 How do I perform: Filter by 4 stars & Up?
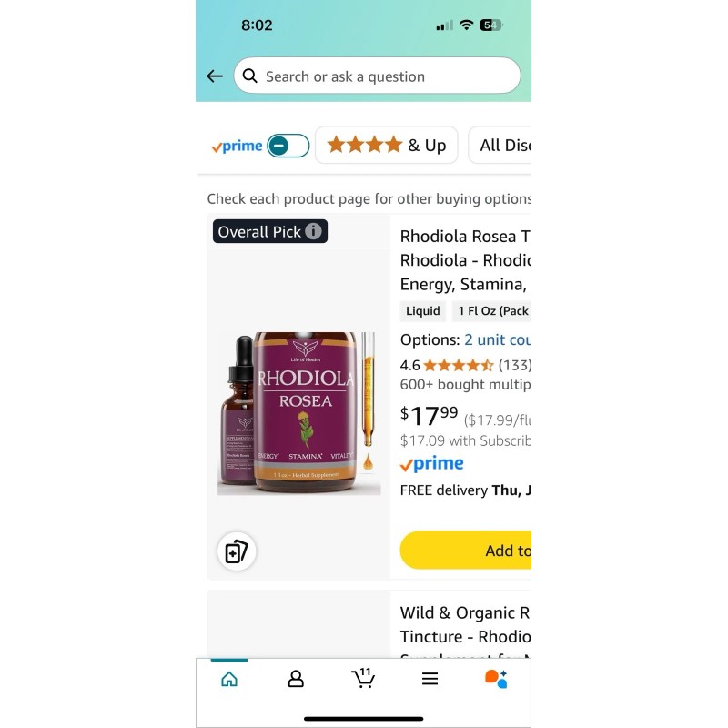386,146
